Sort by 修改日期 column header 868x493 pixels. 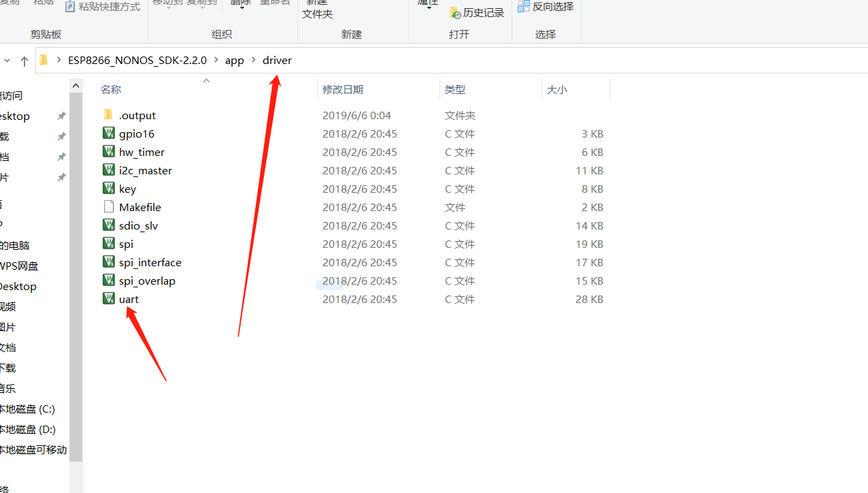pos(343,89)
